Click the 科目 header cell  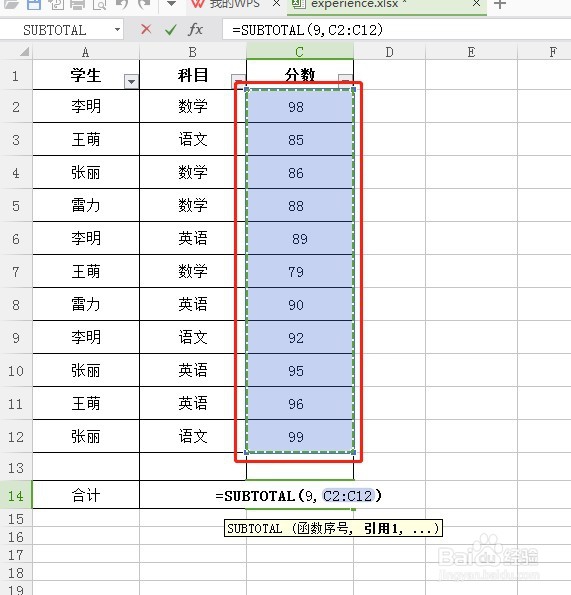pyautogui.click(x=193, y=75)
